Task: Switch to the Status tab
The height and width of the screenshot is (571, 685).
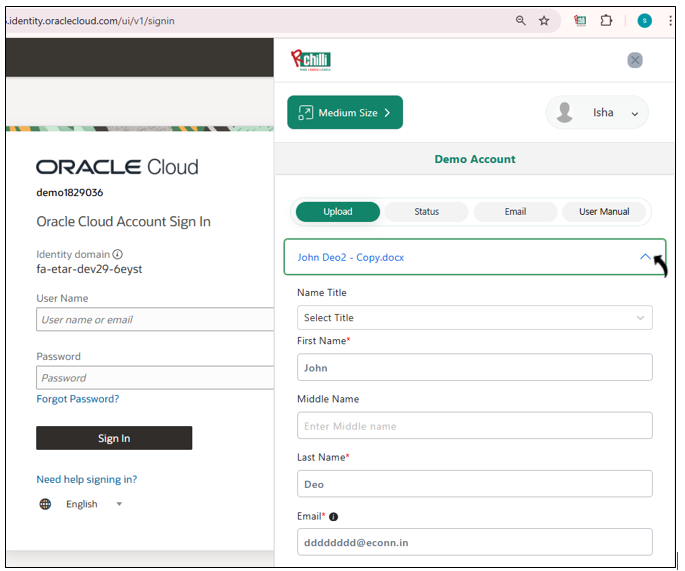Action: click(x=427, y=212)
